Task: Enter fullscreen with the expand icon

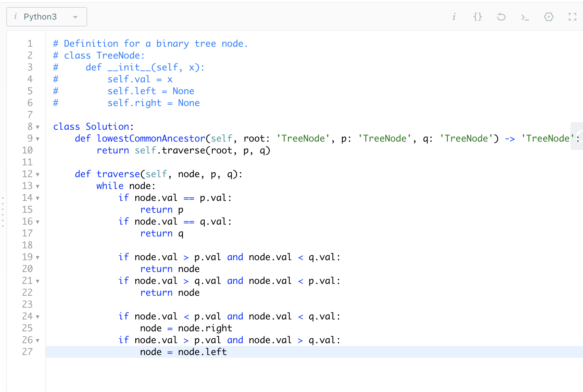Action: coord(572,16)
